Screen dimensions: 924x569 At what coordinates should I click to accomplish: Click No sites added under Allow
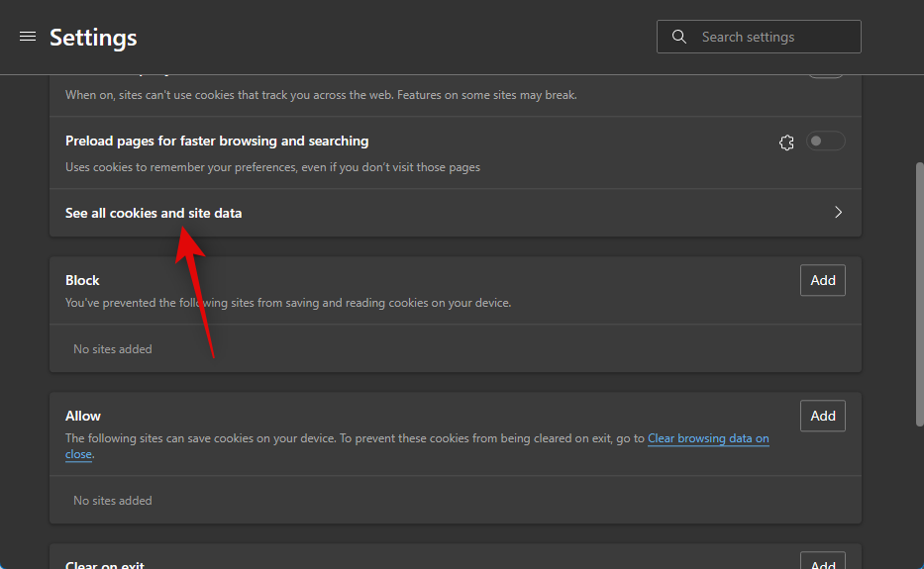coord(113,501)
